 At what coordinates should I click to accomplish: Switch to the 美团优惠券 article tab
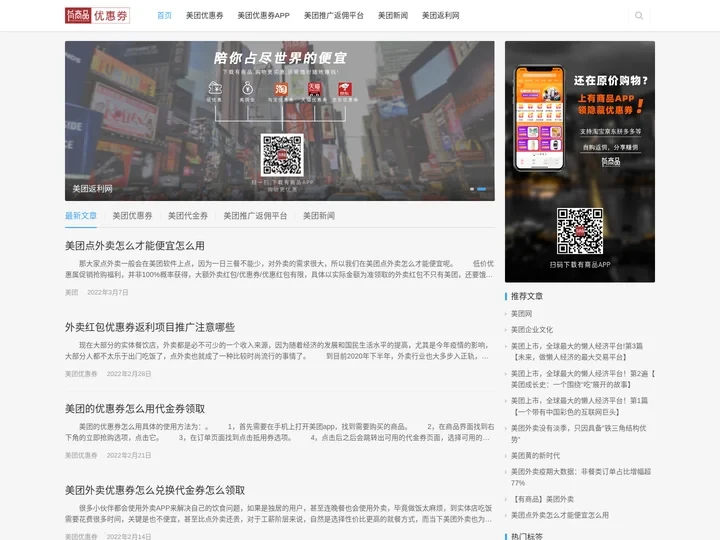point(132,216)
